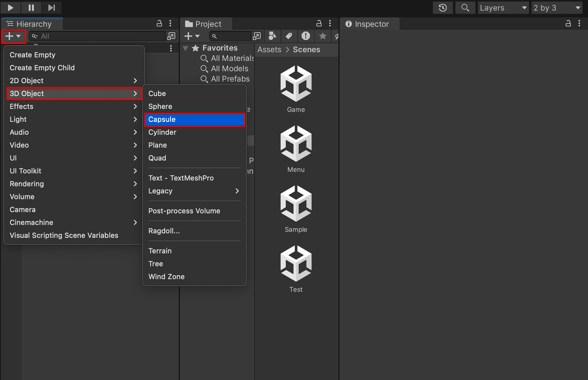Choose Create Empty from the menu
Screen dimensions: 588x380
click(74, 55)
